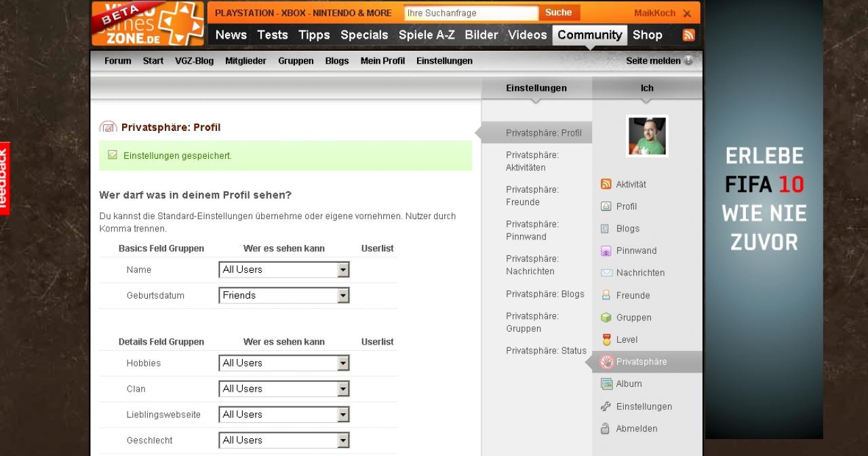The width and height of the screenshot is (868, 456).
Task: Click the VGZ-Blog submenu link
Action: click(x=194, y=61)
